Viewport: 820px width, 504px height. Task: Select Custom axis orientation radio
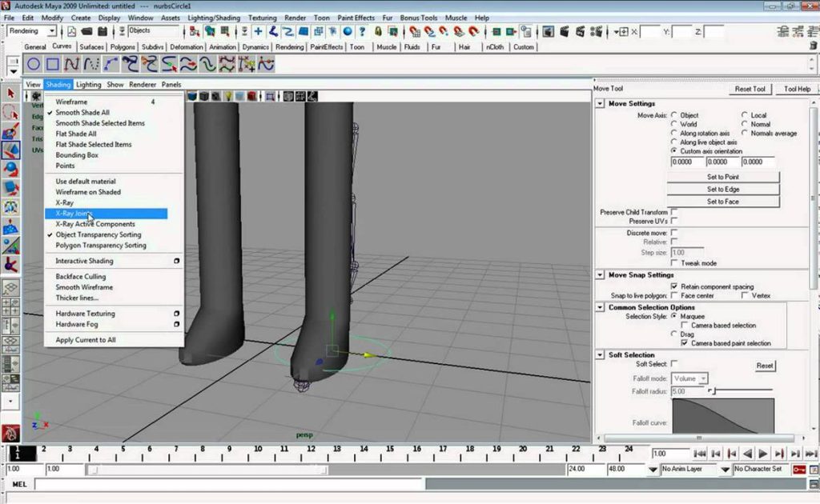pos(674,150)
